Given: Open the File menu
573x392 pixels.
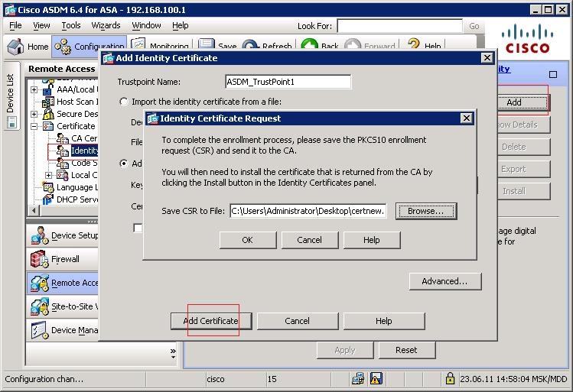Looking at the screenshot, I should tap(15, 25).
